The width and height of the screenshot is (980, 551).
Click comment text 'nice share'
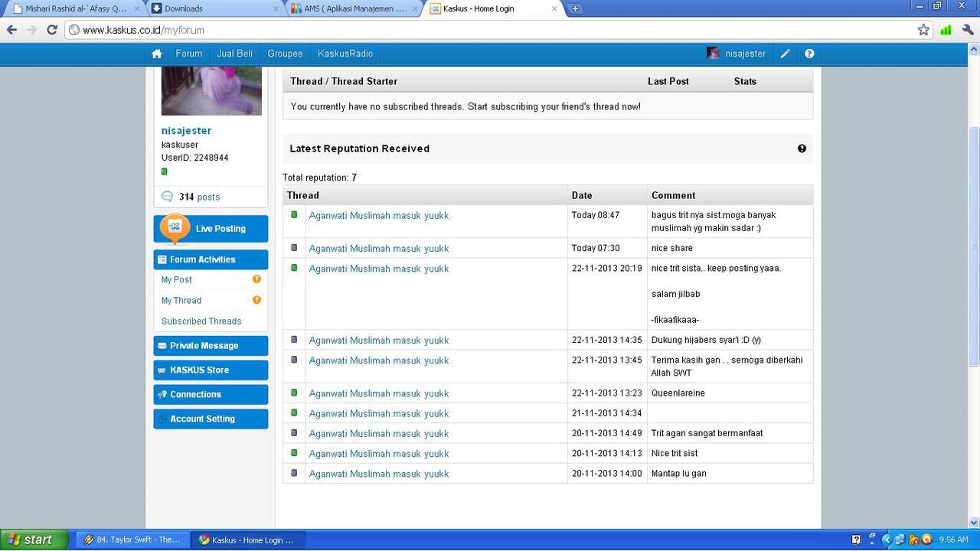point(672,248)
